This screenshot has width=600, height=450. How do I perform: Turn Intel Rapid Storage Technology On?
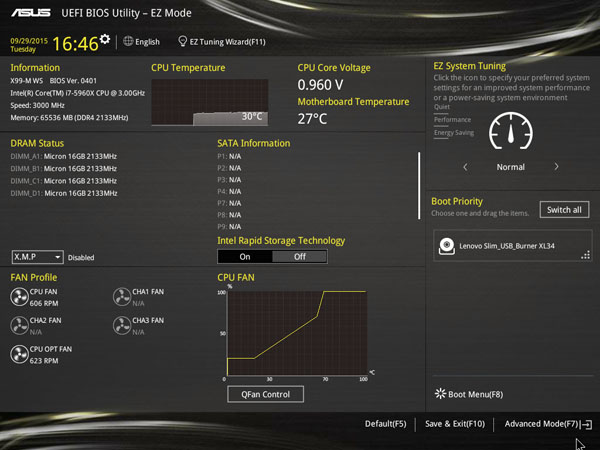click(x=245, y=257)
